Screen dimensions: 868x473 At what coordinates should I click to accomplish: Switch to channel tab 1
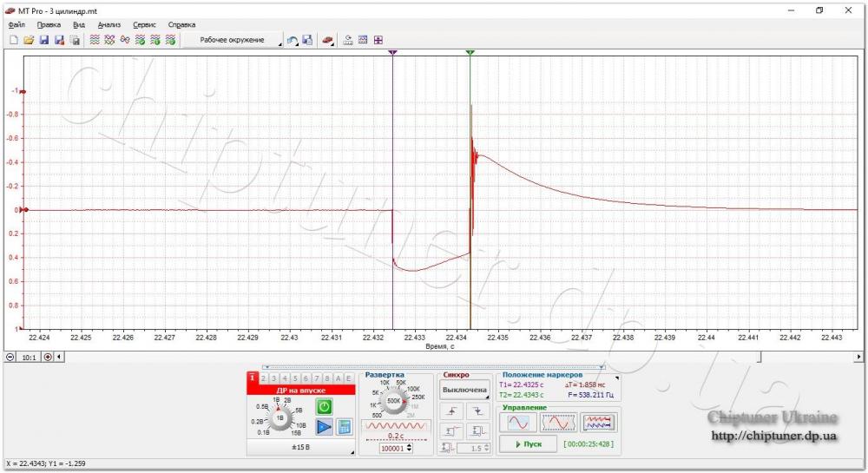[253, 378]
